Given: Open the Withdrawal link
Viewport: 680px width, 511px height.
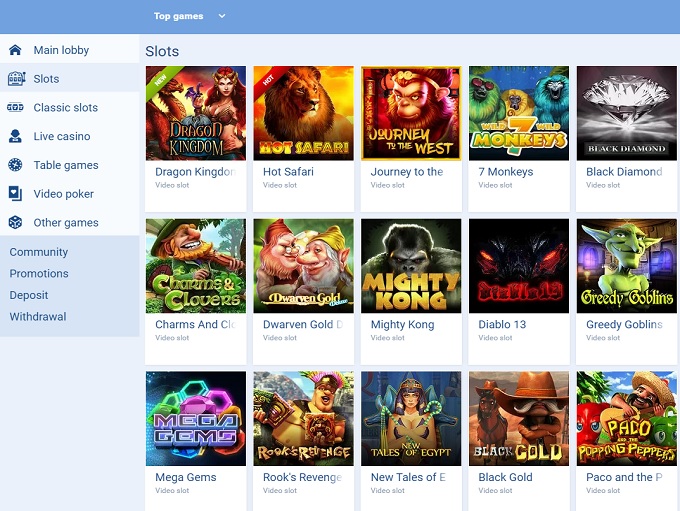Looking at the screenshot, I should [x=38, y=316].
